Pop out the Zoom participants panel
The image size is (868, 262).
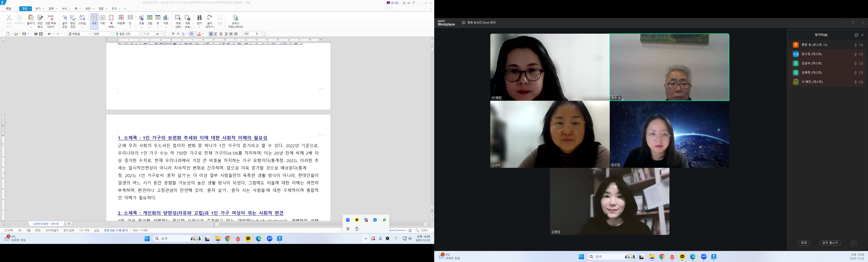856,35
